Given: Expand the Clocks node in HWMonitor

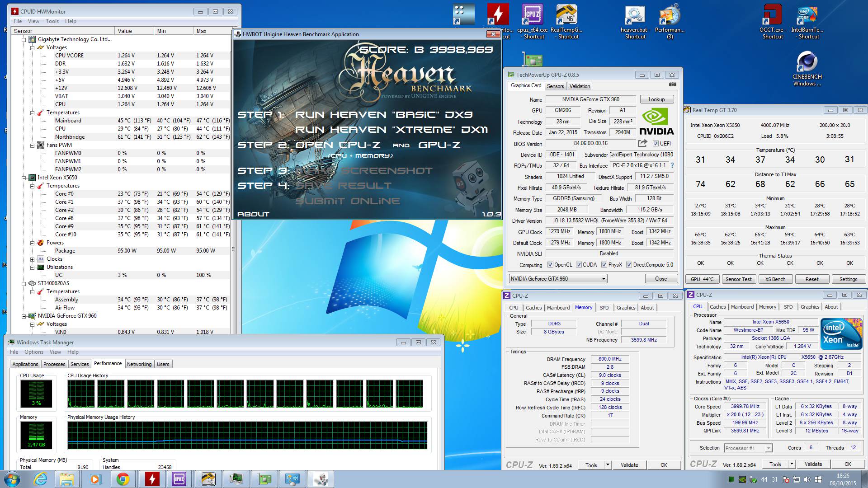Looking at the screenshot, I should pyautogui.click(x=32, y=259).
